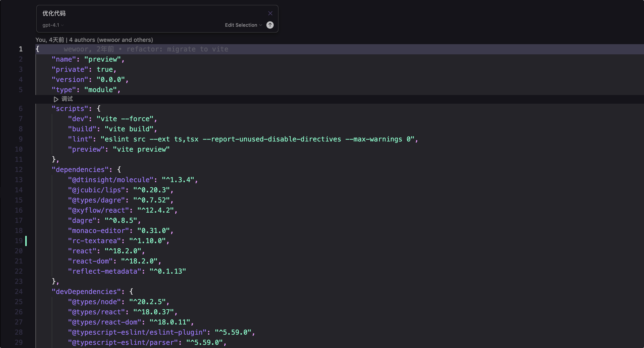644x348 pixels.
Task: Click line number 6 in the gutter
Action: click(21, 109)
